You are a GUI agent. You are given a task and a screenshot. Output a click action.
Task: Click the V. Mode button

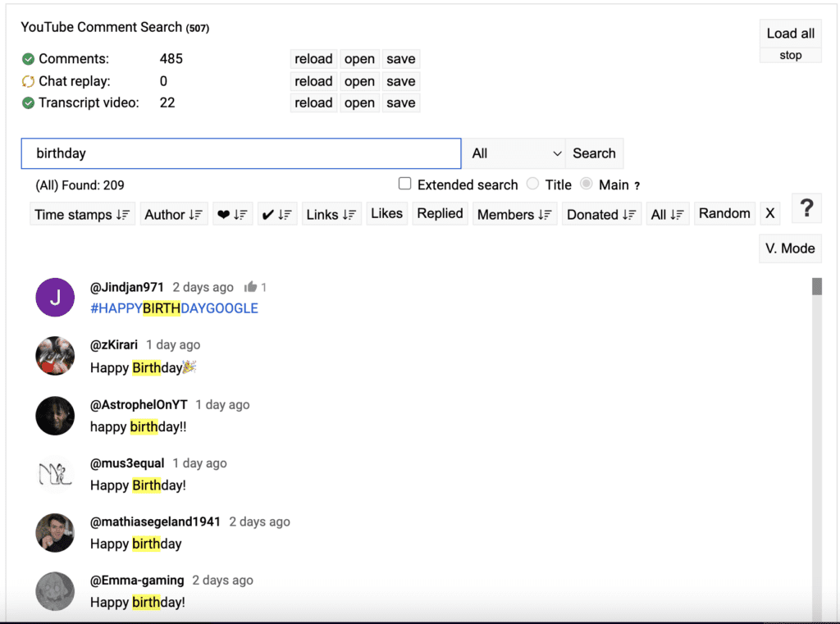click(790, 248)
